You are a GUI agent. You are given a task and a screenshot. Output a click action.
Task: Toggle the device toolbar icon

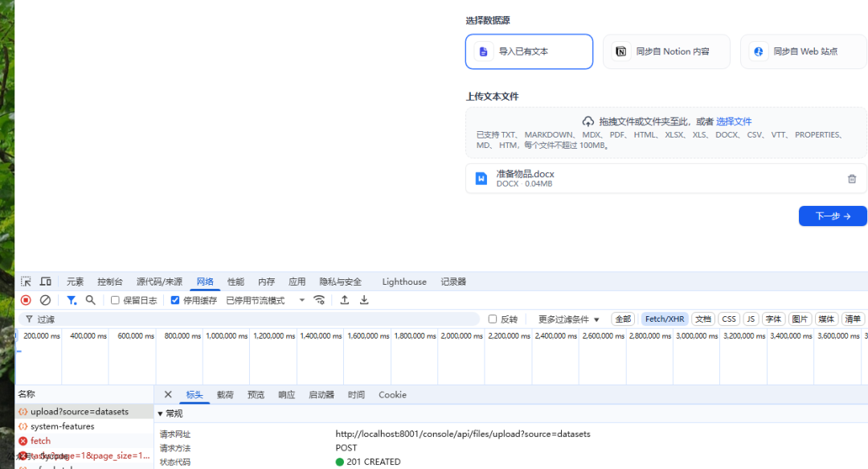(45, 281)
